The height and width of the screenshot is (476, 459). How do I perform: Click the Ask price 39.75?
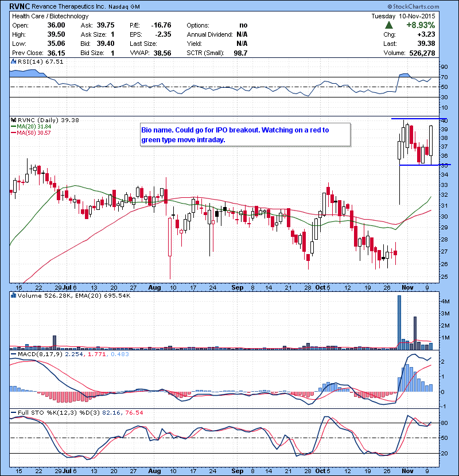tap(106, 25)
